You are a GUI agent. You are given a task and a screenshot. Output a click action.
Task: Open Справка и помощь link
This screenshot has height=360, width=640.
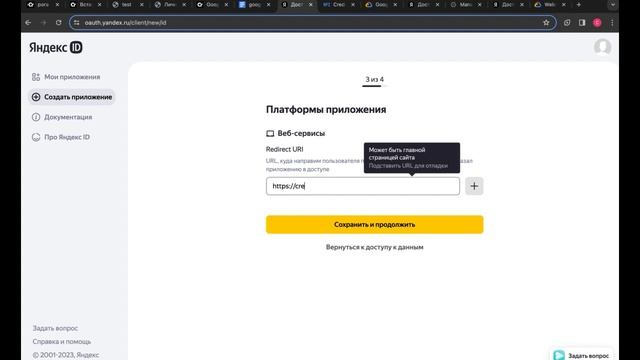62,342
